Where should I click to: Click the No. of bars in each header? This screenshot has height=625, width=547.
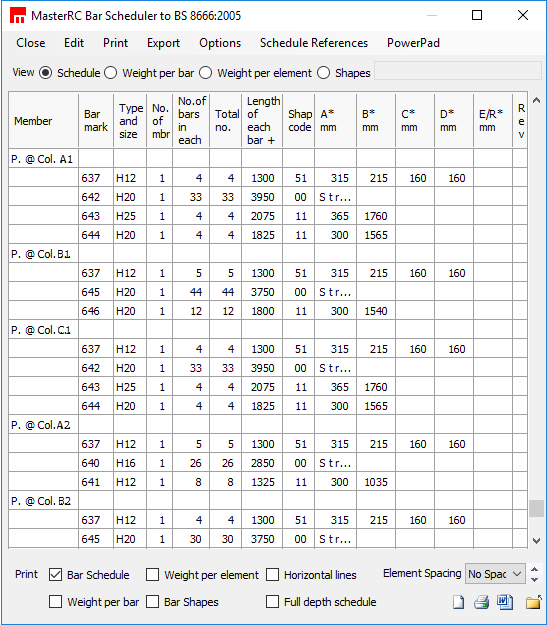(x=191, y=121)
